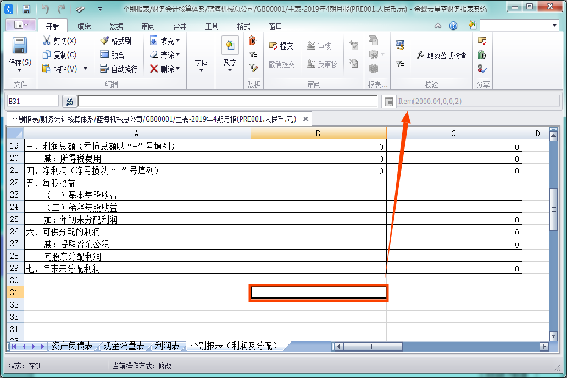This screenshot has width=567, height=378.
Task: Click the application menu button at top left
Action: tap(20, 25)
